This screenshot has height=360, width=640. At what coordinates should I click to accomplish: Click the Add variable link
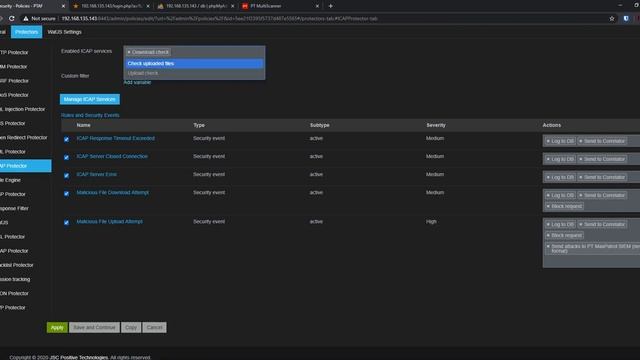click(x=137, y=82)
